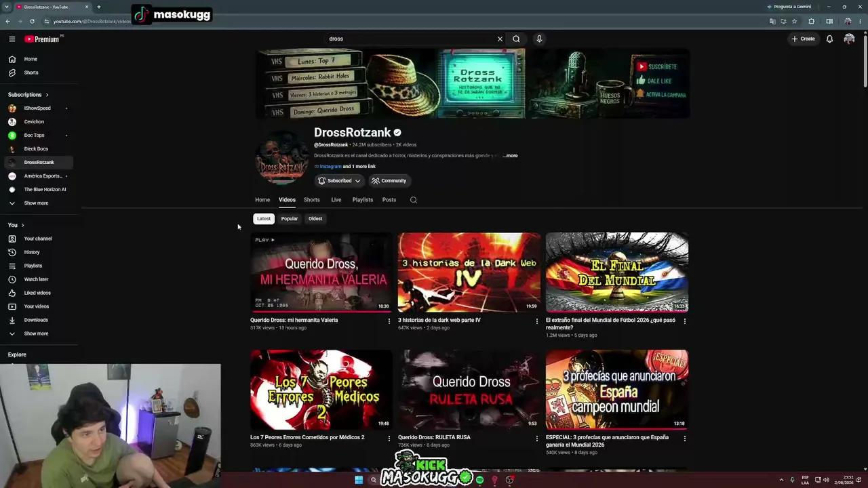This screenshot has height=488, width=868.
Task: Open options for 'dark web parte IV' video
Action: [x=537, y=321]
